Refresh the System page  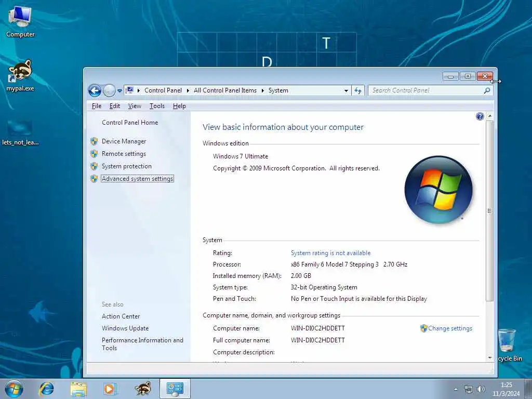point(358,90)
